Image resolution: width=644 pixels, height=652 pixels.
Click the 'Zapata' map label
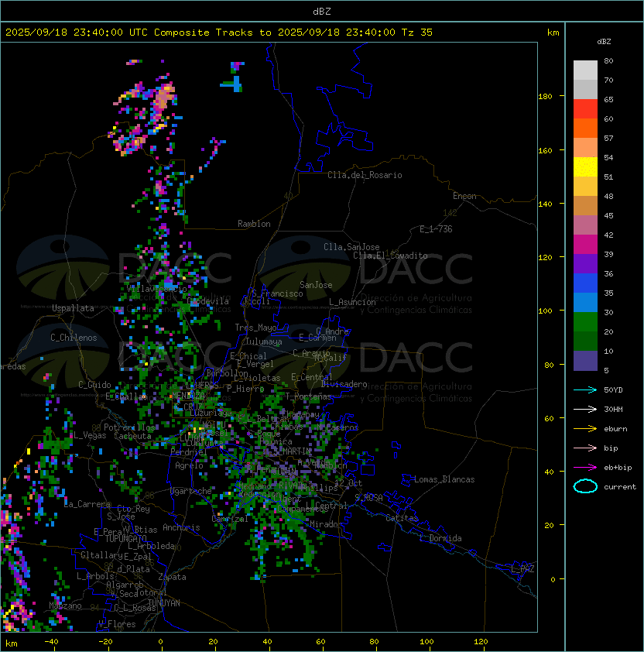pos(172,577)
